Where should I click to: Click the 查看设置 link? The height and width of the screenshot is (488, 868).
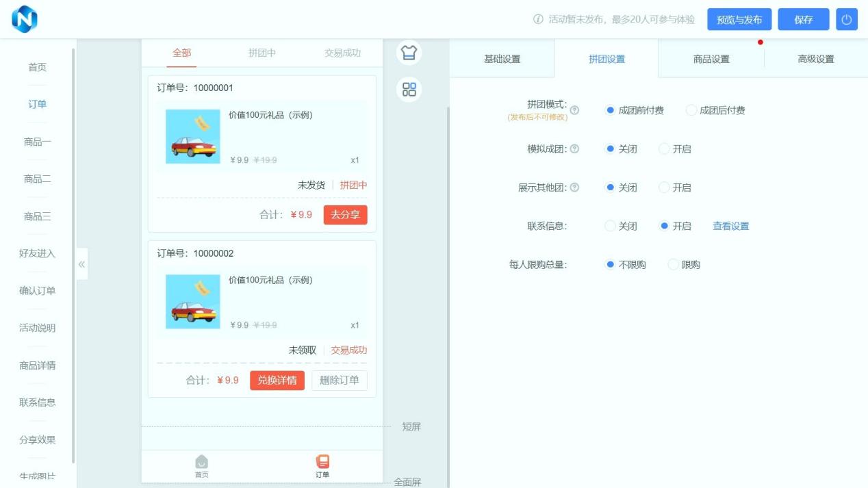[730, 227]
